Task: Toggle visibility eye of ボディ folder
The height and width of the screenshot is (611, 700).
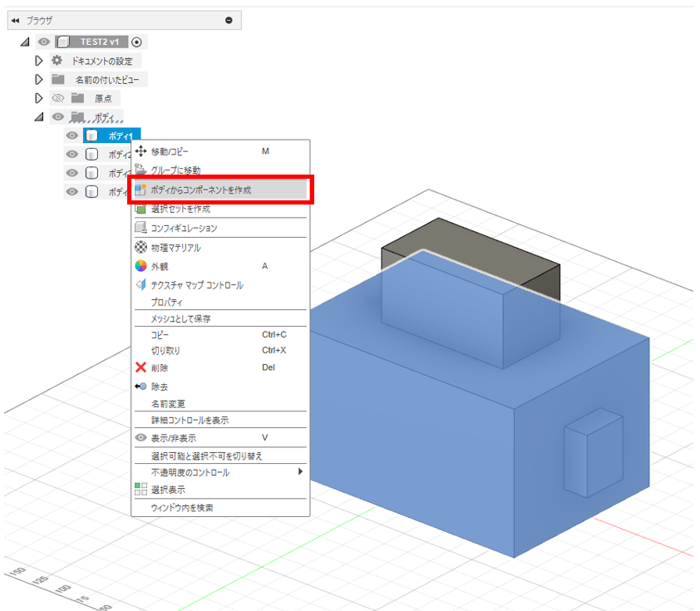Action: (58, 117)
